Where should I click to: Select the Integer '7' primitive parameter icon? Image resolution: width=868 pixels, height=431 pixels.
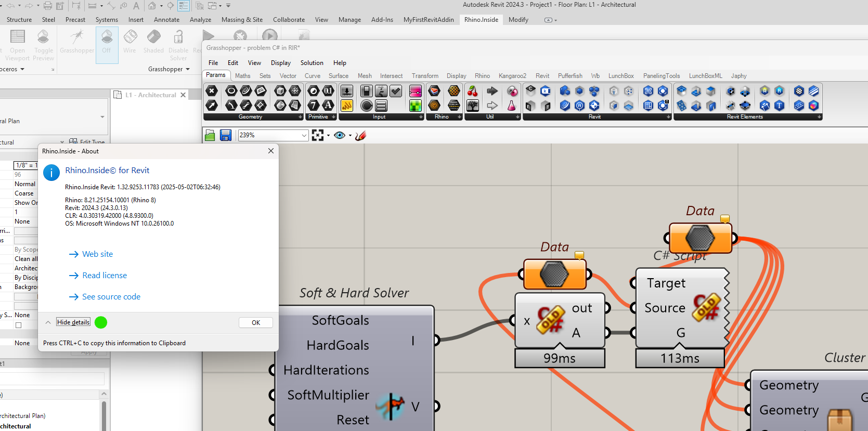(314, 106)
